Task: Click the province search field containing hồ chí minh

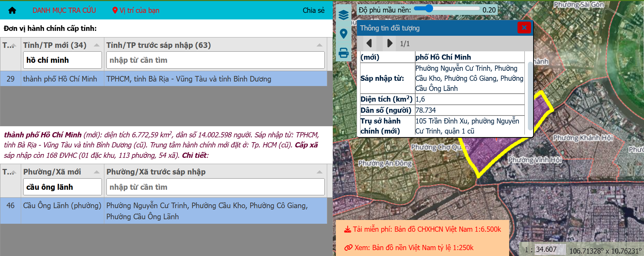Action: coord(62,60)
